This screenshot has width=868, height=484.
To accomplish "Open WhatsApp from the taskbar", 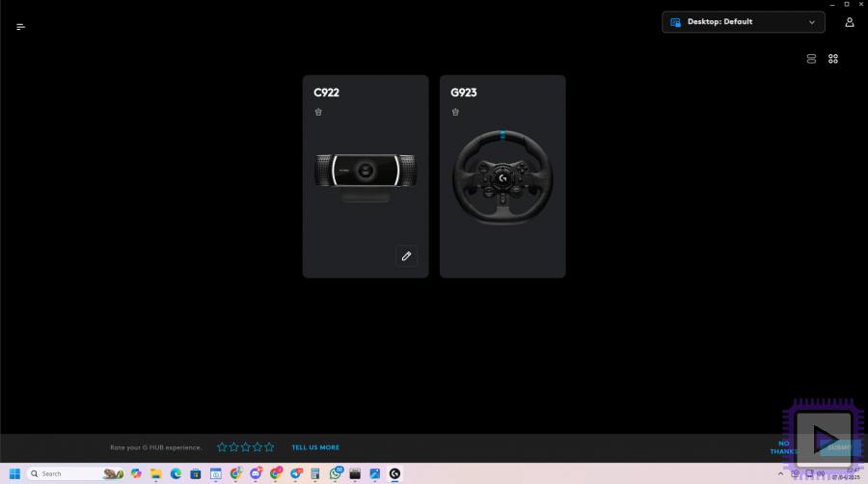I will pyautogui.click(x=336, y=473).
